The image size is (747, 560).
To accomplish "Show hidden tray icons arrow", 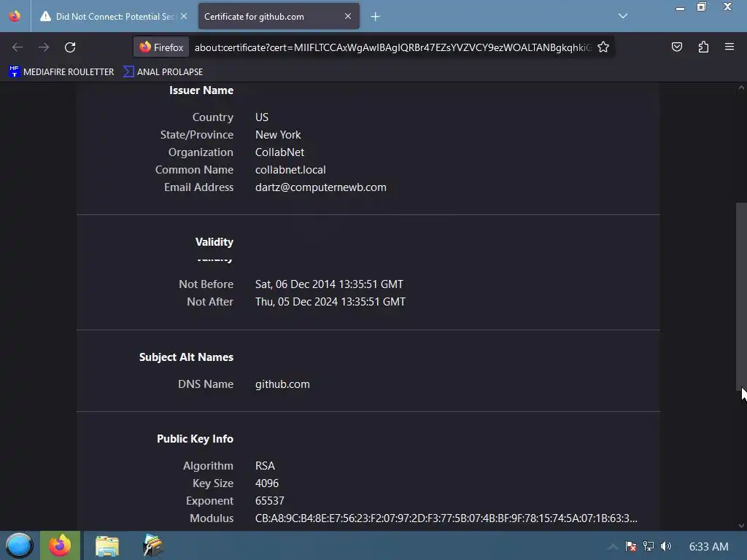I will (613, 546).
